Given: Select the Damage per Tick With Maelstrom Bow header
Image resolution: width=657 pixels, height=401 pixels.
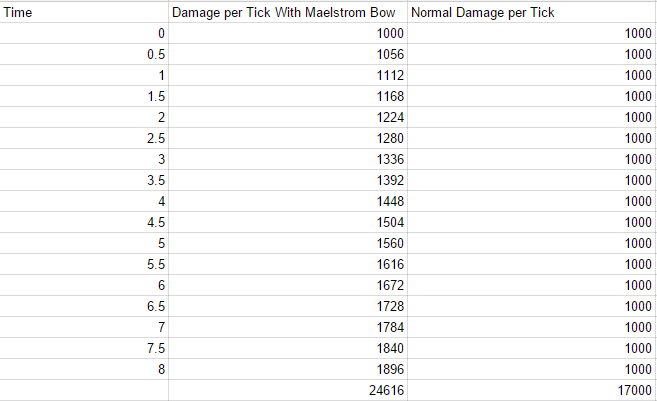Looking at the screenshot, I should pos(288,12).
